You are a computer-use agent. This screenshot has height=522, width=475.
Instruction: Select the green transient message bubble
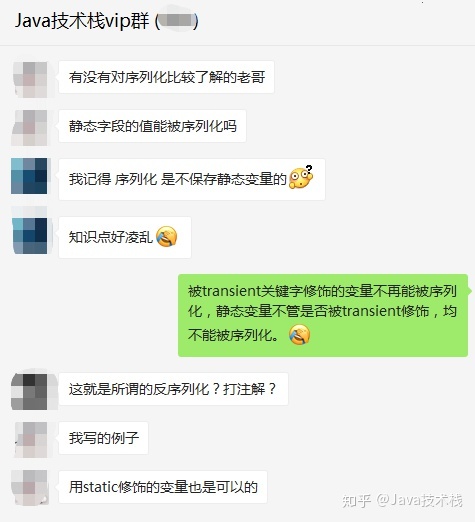click(323, 315)
